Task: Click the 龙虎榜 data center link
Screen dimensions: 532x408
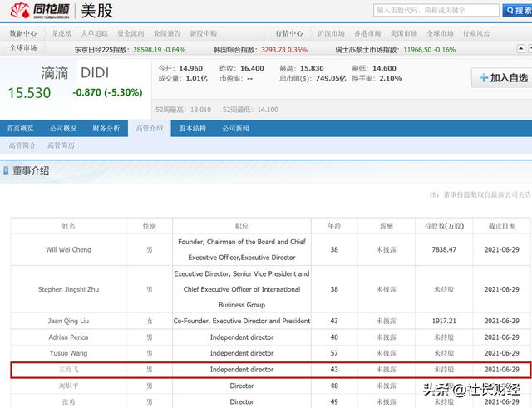Action: [x=64, y=33]
